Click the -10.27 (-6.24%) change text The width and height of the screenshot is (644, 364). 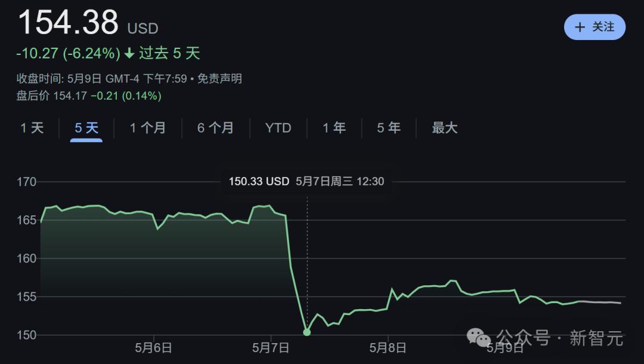(x=68, y=54)
